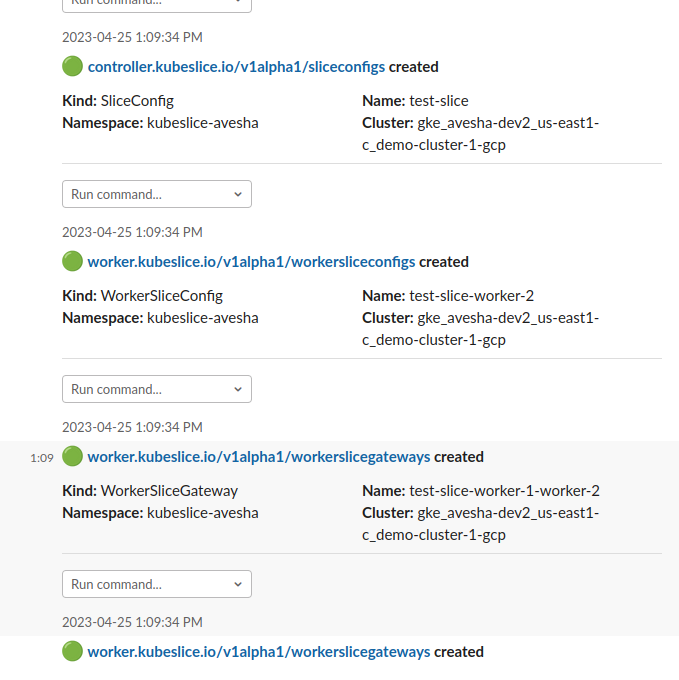Open controller.kubeslice.io/v1alpha1/sliceconfigs link

236,67
